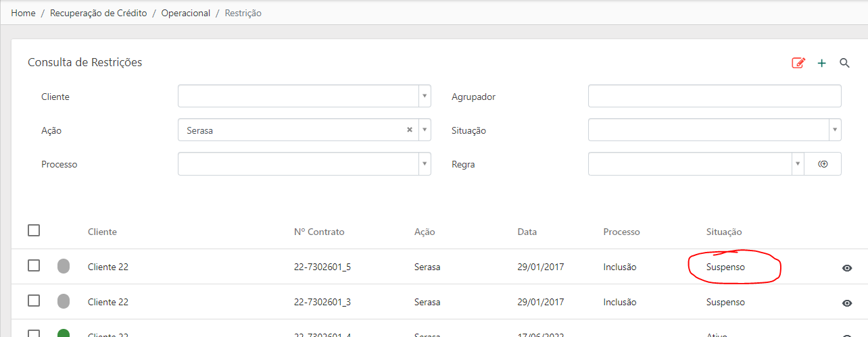Viewport: 868px width, 337px height.
Task: Click the Consulta de Restrições title
Action: (x=85, y=62)
